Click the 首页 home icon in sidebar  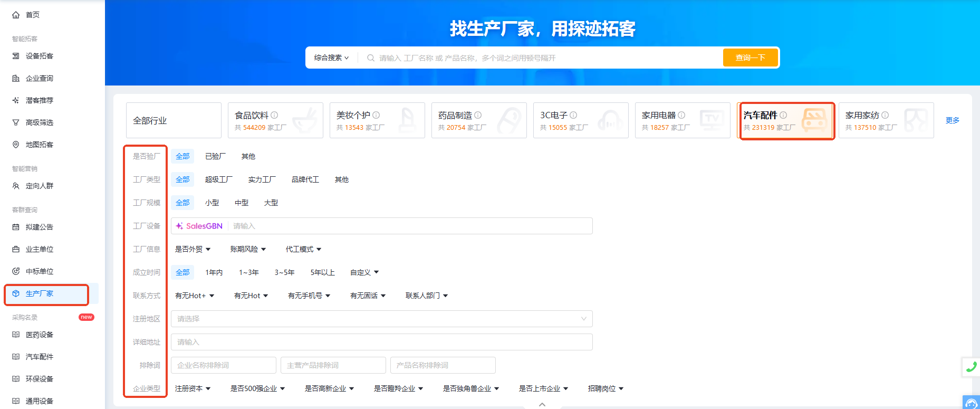point(16,15)
